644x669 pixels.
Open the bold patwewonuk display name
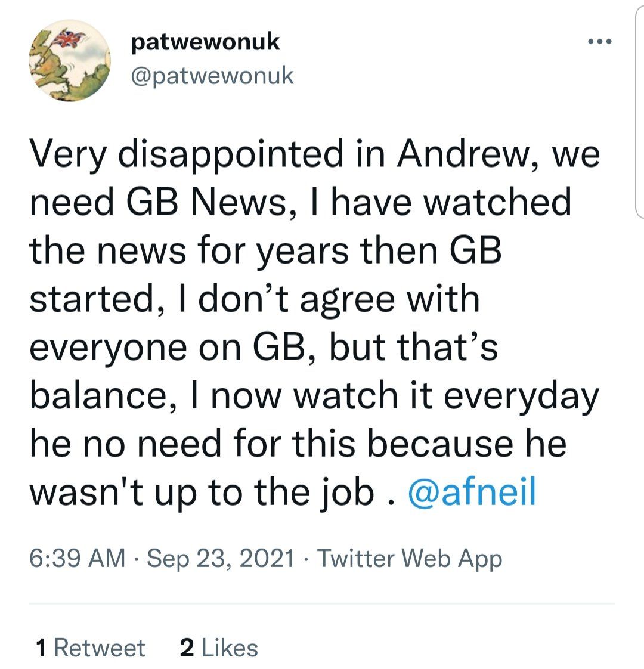pos(205,42)
